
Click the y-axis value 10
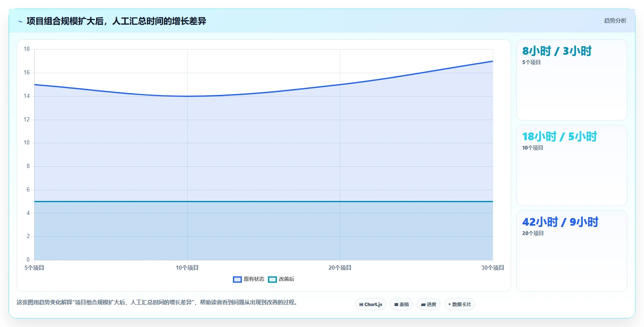(26, 143)
